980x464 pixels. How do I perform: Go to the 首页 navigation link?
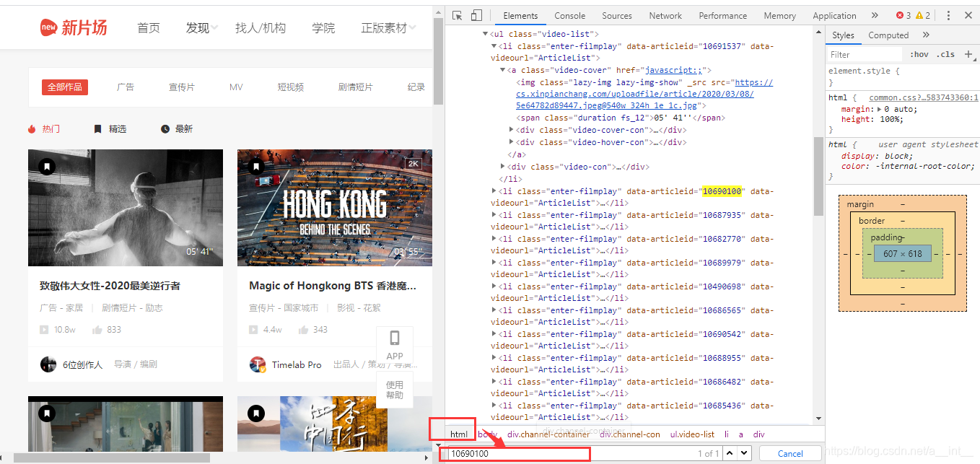click(x=149, y=28)
